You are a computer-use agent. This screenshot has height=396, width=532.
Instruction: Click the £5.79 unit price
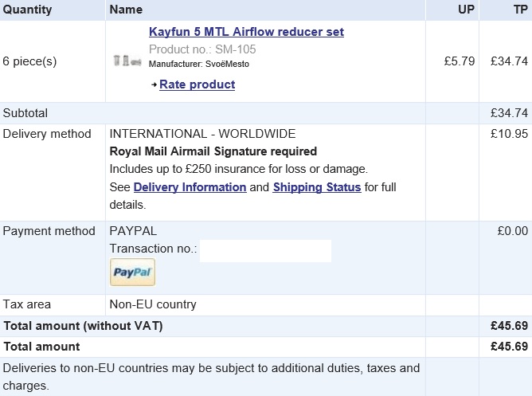point(460,61)
